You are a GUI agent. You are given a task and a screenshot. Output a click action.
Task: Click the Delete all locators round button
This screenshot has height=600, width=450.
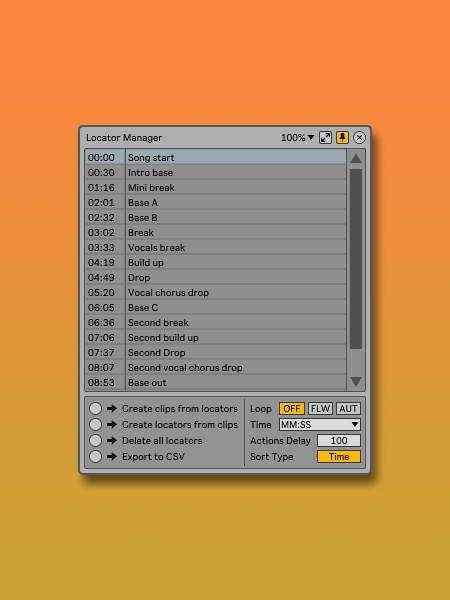coord(95,440)
